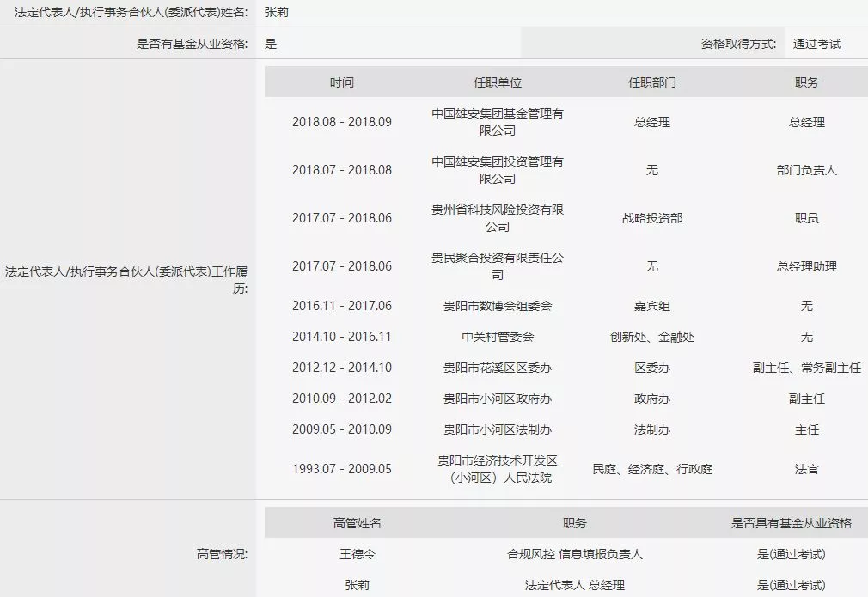Click the 贵阳市数博会组委会 row employer
Screen dimensions: 868x597
pos(497,306)
